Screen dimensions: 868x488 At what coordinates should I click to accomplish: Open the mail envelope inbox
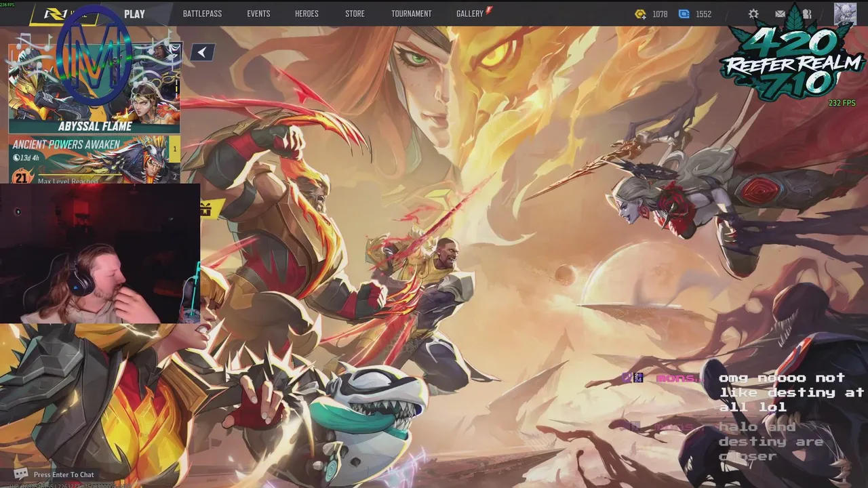(781, 14)
